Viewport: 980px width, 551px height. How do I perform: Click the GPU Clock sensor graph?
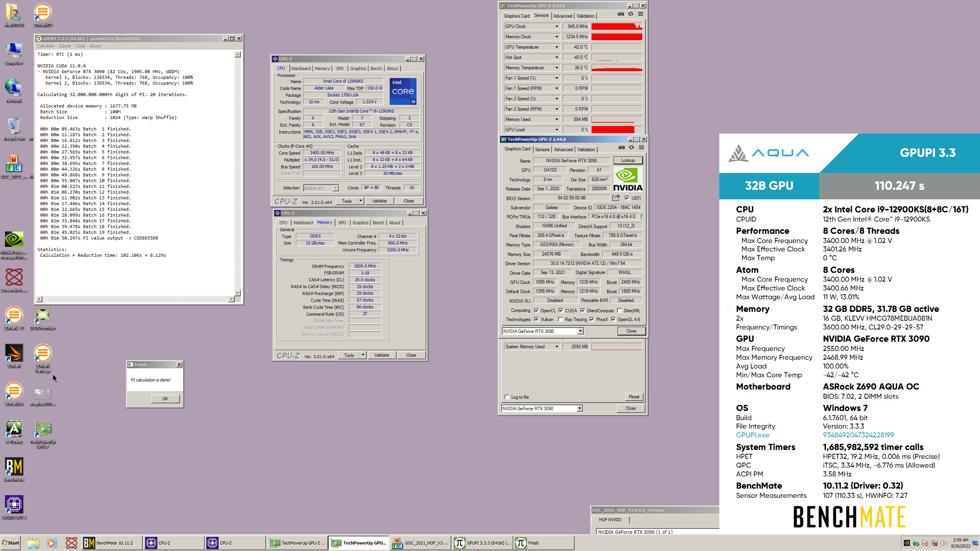pos(617,26)
